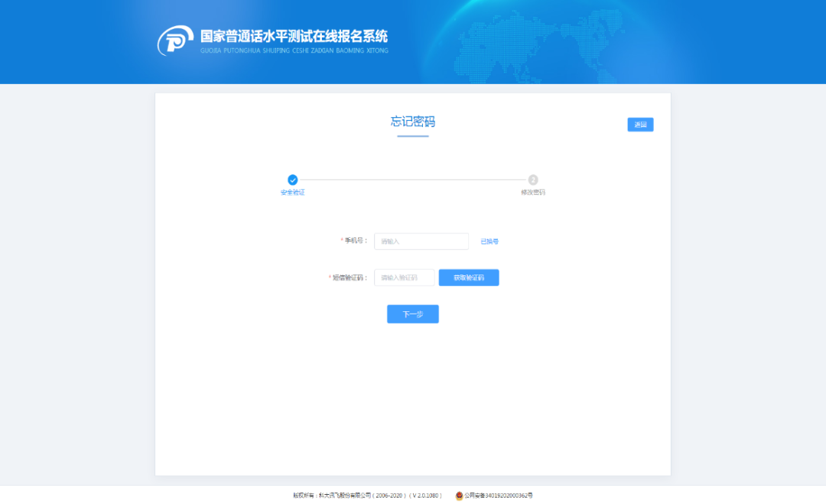Image resolution: width=826 pixels, height=504 pixels.
Task: Click the police badge icon in footer
Action: tap(459, 496)
